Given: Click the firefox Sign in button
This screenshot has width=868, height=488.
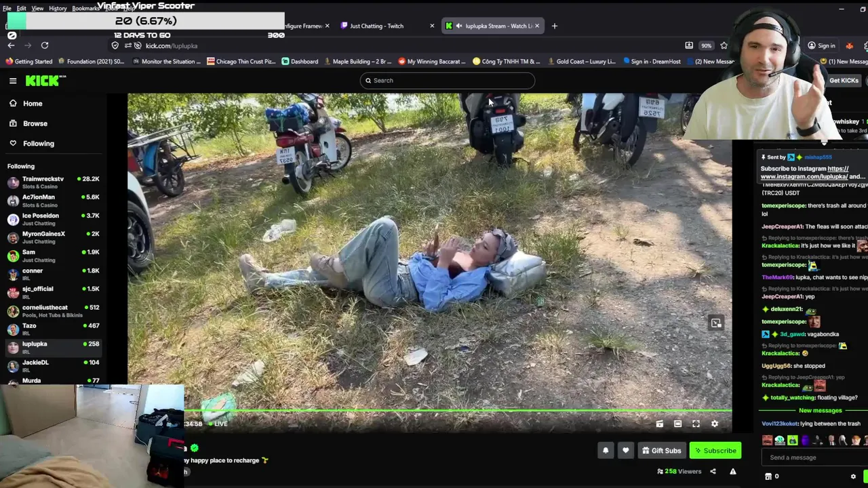Looking at the screenshot, I should [x=821, y=45].
